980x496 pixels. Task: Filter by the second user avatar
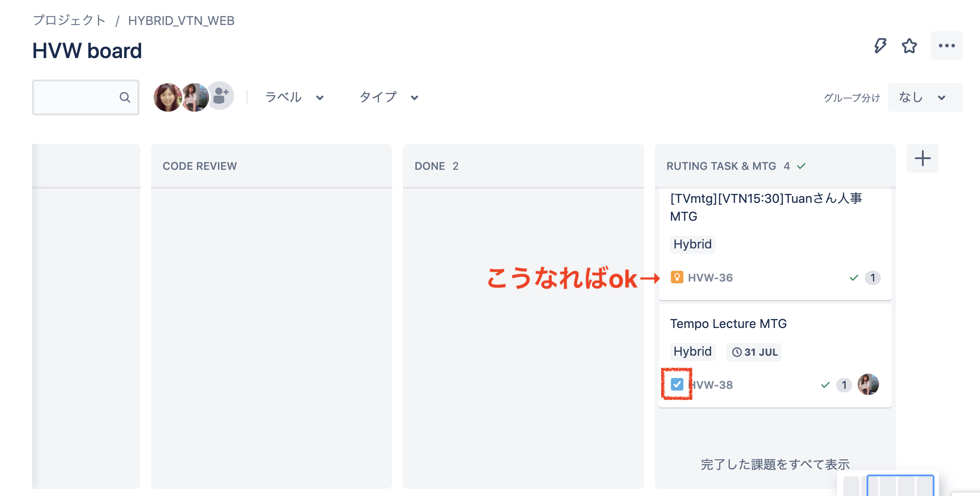coord(195,97)
